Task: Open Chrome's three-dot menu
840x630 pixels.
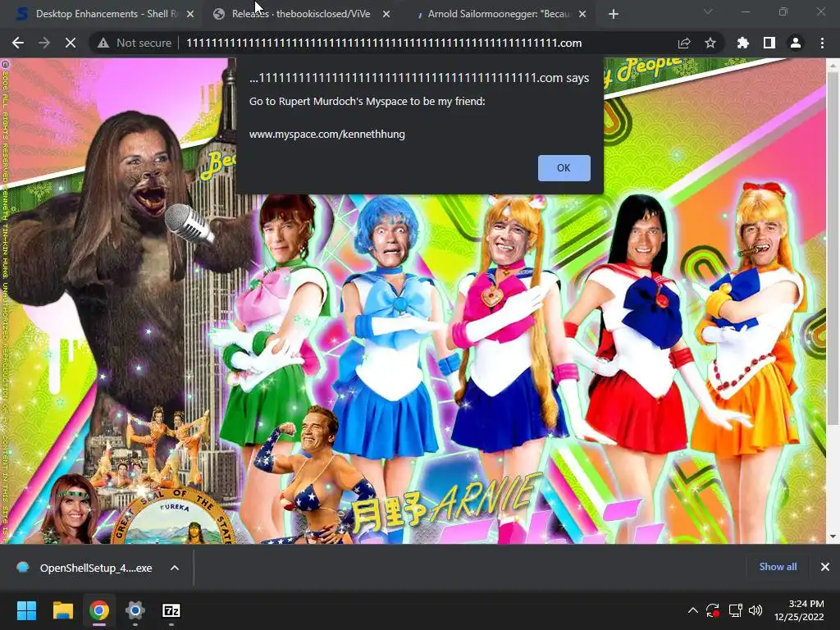Action: (x=822, y=43)
